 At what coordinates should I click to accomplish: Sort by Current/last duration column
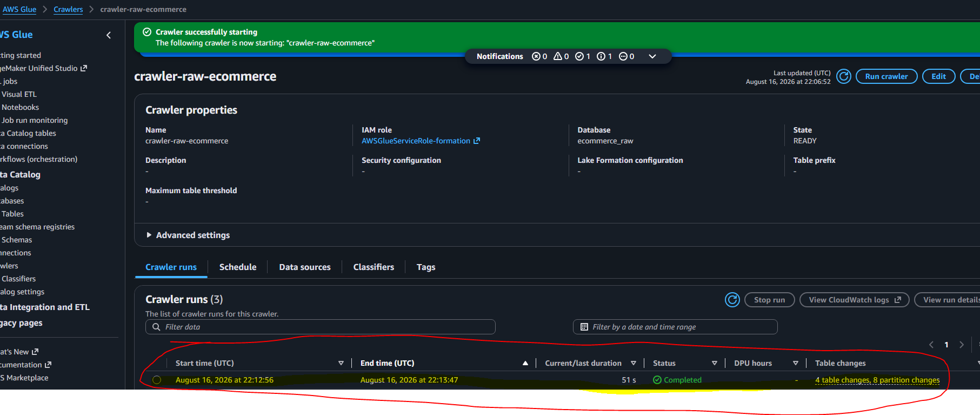pyautogui.click(x=634, y=363)
